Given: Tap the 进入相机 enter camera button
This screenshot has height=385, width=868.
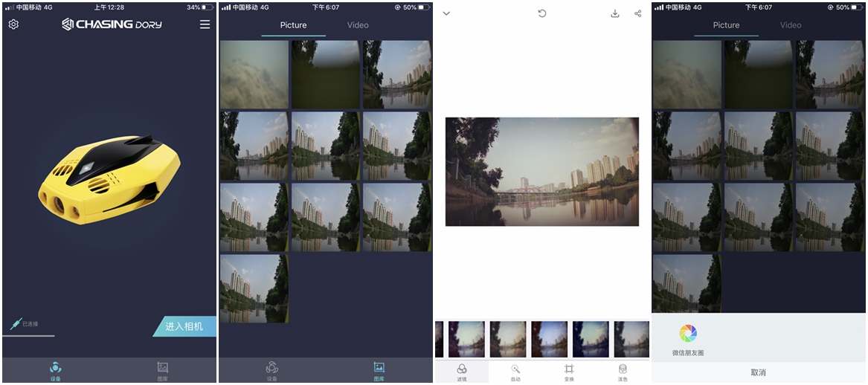Looking at the screenshot, I should click(x=184, y=326).
